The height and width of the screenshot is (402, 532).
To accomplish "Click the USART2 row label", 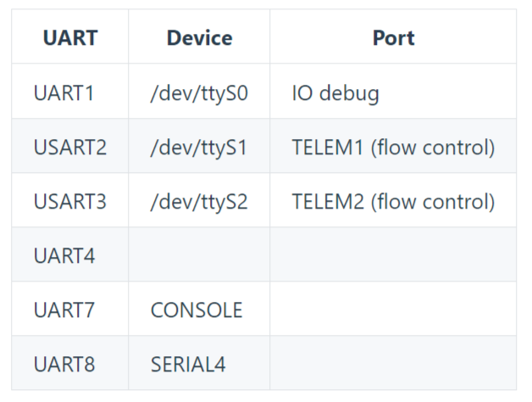I will click(x=70, y=148).
